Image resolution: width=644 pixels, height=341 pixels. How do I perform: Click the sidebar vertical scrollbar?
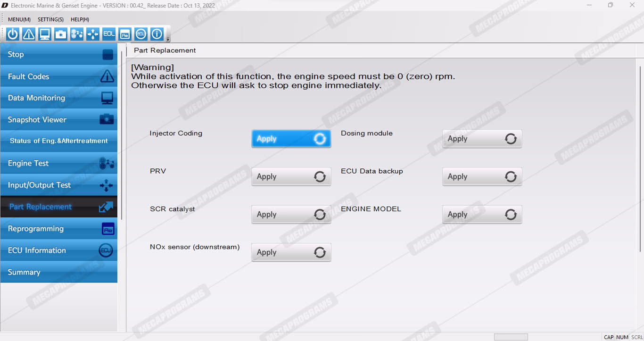(x=122, y=134)
